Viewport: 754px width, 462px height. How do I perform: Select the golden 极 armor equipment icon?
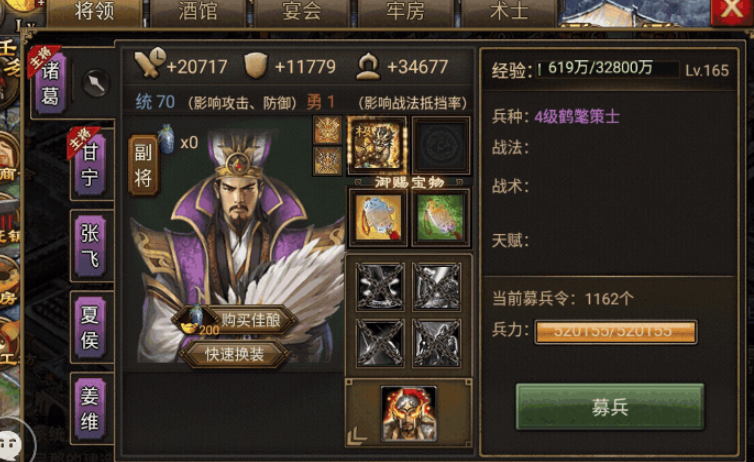[x=376, y=144]
